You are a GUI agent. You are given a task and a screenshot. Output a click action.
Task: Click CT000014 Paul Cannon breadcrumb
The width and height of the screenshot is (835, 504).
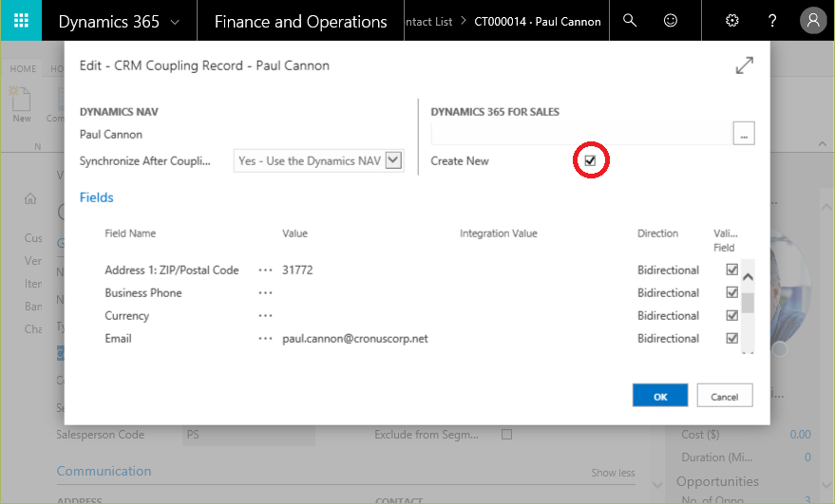[538, 22]
